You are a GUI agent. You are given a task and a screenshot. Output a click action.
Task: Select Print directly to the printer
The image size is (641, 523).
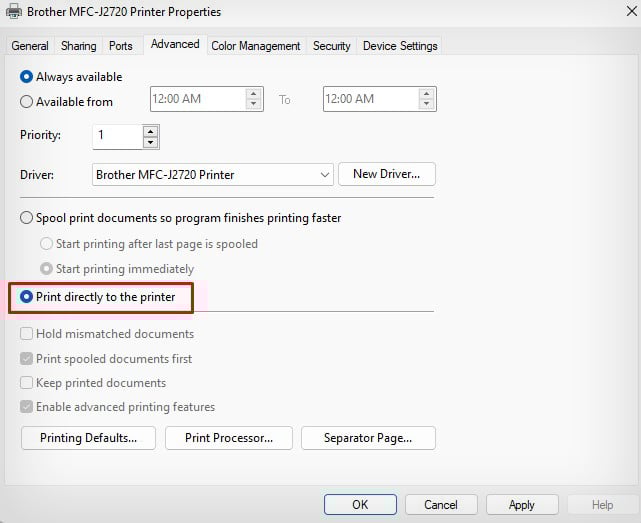[26, 296]
